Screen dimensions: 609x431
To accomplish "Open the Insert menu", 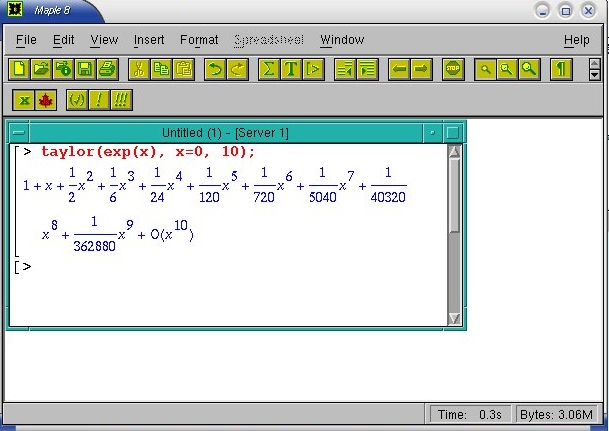I will point(149,40).
